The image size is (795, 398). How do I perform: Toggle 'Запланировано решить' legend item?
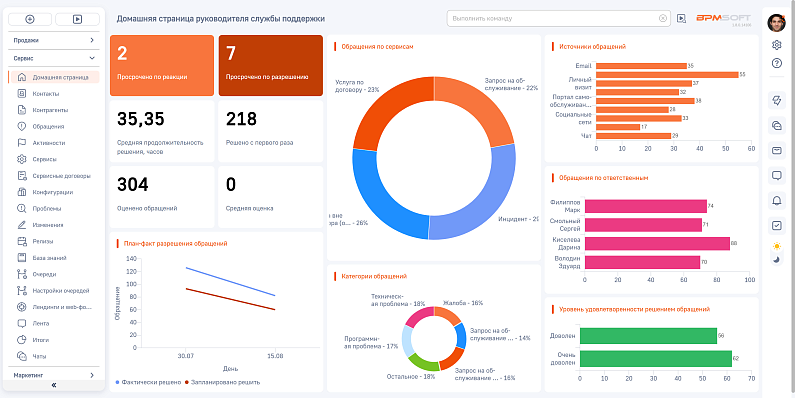223,382
